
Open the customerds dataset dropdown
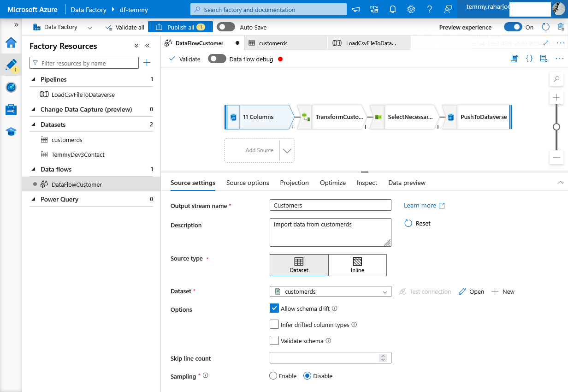pyautogui.click(x=331, y=291)
